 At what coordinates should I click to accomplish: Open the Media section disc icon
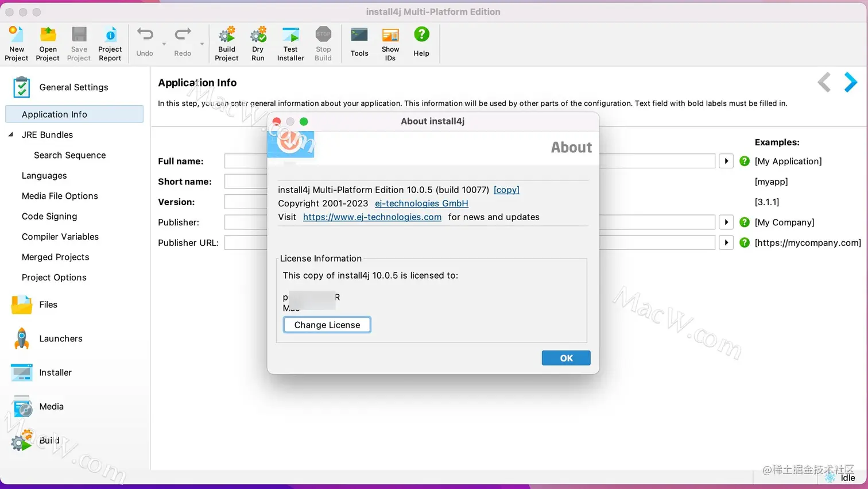point(22,406)
